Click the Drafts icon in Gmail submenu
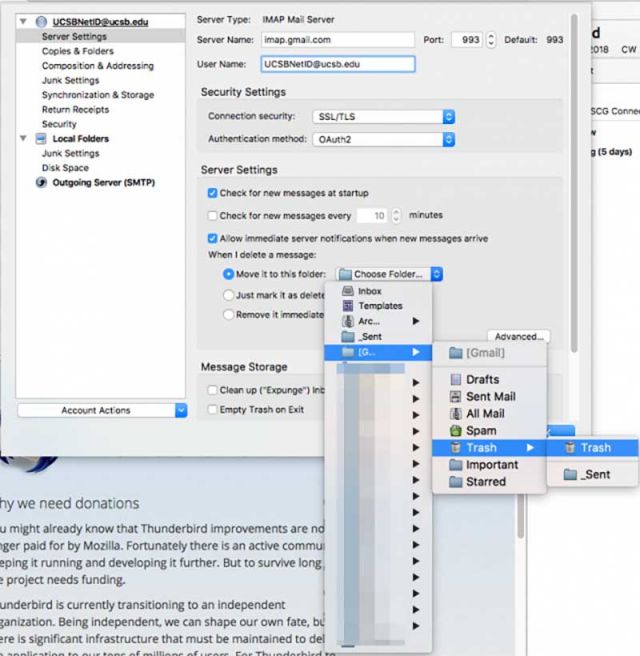 pos(456,379)
